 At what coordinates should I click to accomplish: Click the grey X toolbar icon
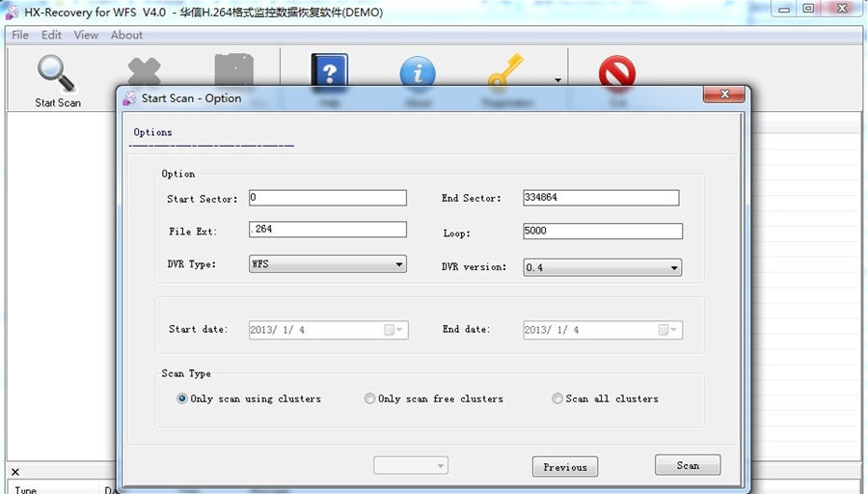click(x=144, y=72)
